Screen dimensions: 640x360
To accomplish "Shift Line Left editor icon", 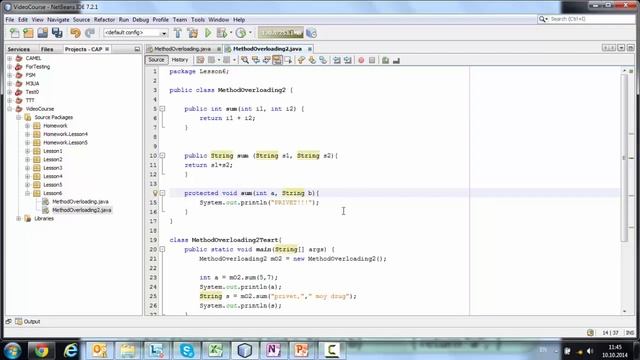I will pos(337,60).
